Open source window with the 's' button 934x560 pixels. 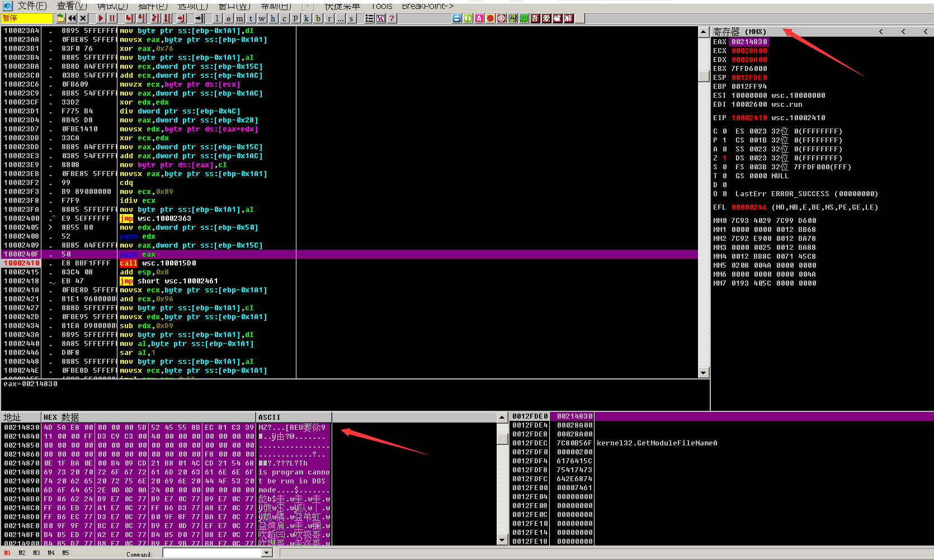point(351,18)
